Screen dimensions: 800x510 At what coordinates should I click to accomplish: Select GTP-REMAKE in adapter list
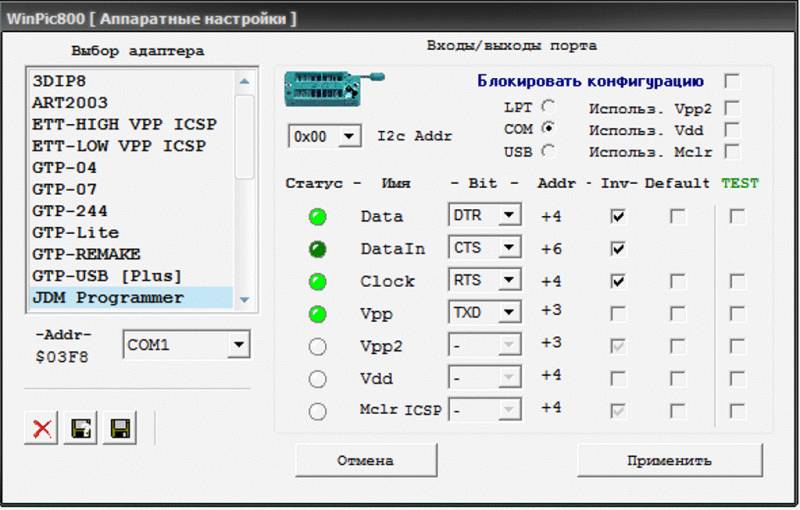(132, 254)
